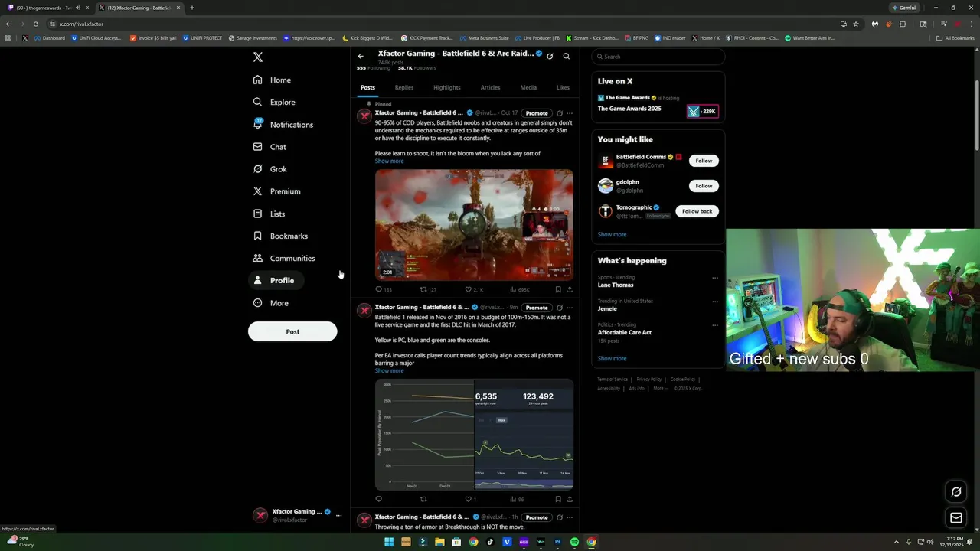Open Breakthrough post's three-dot menu

click(570, 517)
